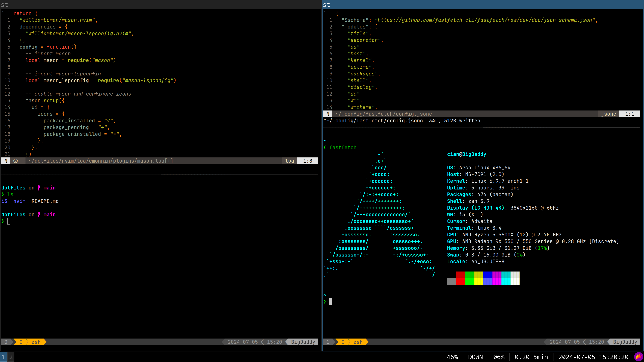The image size is (644, 362).
Task: Click the "34L, 512B written" message line
Action: (x=402, y=121)
